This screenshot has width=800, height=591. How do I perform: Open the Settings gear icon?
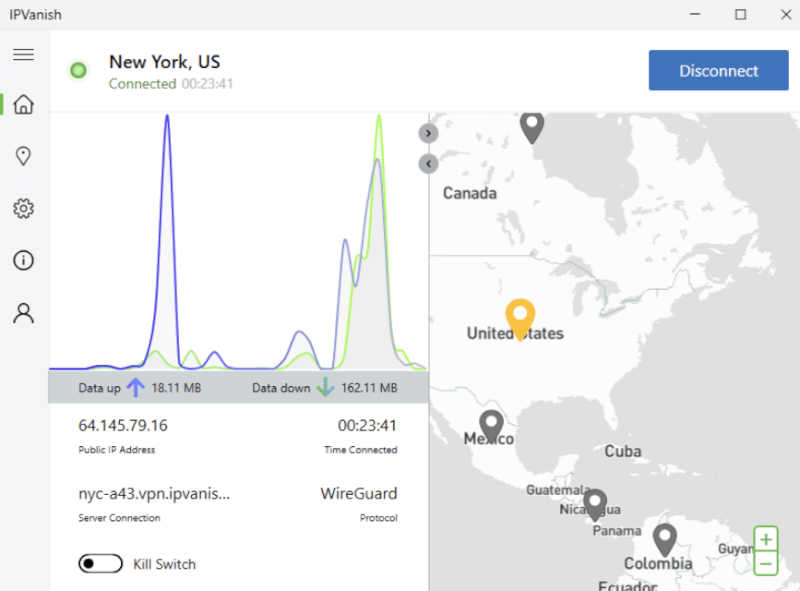pos(23,208)
